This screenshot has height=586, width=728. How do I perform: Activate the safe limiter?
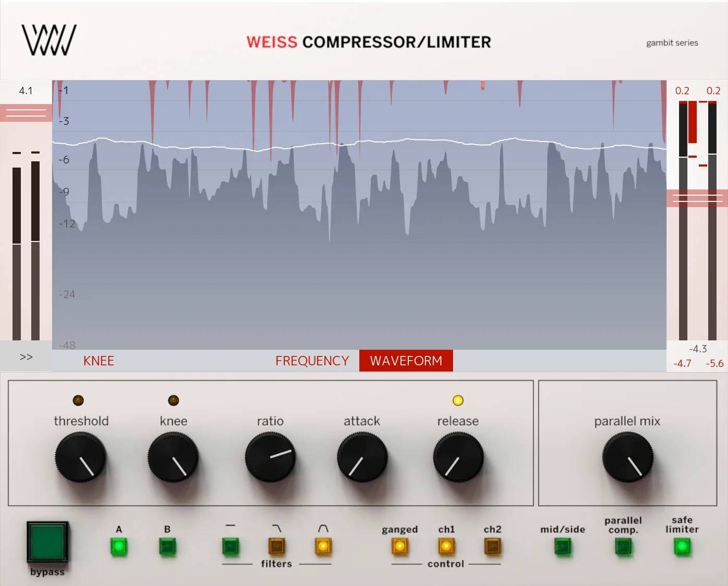pyautogui.click(x=682, y=547)
